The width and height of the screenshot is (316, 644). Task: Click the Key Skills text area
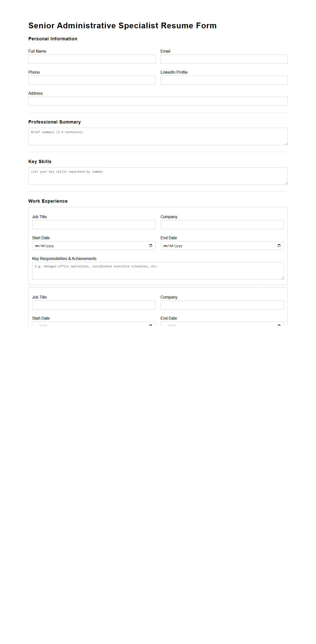pyautogui.click(x=158, y=176)
